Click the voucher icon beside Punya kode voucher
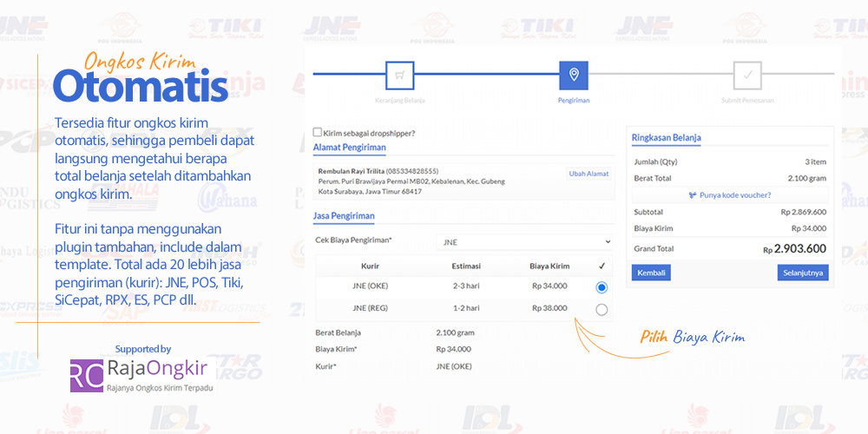This screenshot has height=434, width=868. pos(693,194)
